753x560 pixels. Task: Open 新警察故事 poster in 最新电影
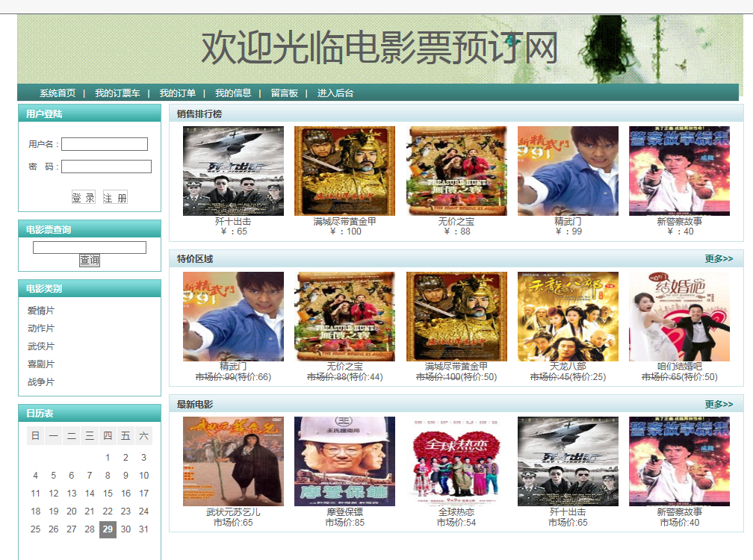(x=680, y=461)
